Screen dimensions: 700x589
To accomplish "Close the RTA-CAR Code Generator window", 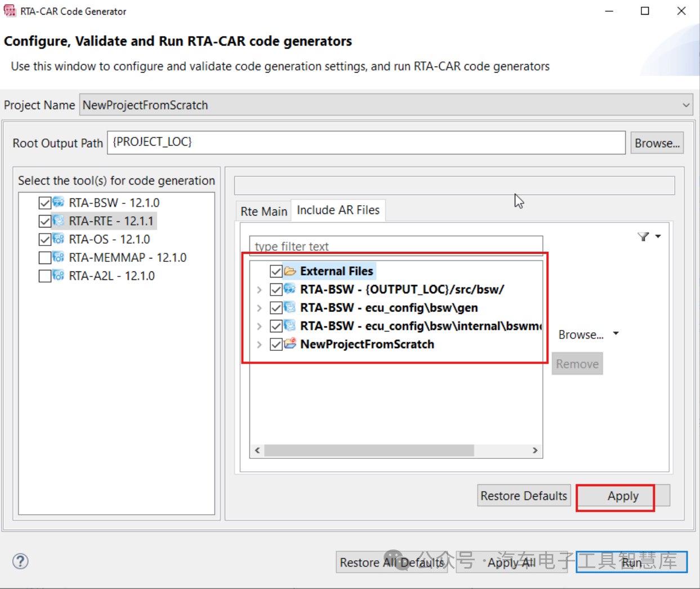I will pos(681,11).
